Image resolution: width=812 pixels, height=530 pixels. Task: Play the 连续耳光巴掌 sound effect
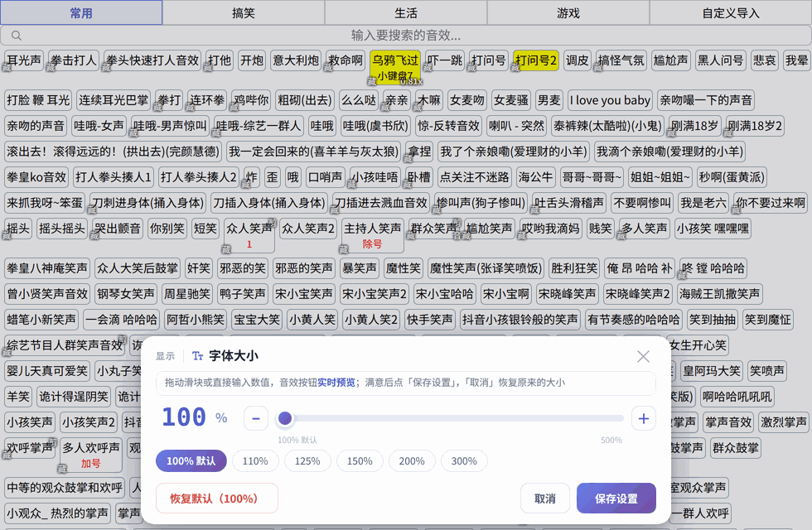[x=114, y=100]
